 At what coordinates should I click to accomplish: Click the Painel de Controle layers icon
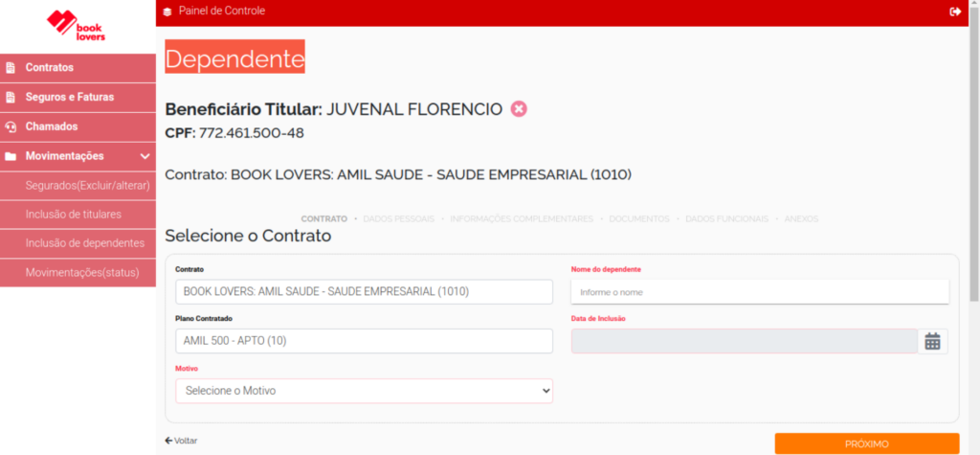coord(168,11)
